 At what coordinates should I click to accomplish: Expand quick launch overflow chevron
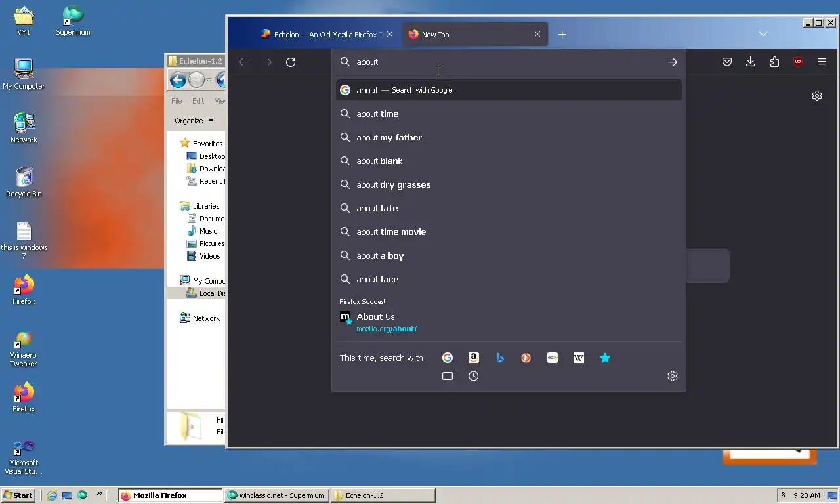100,493
